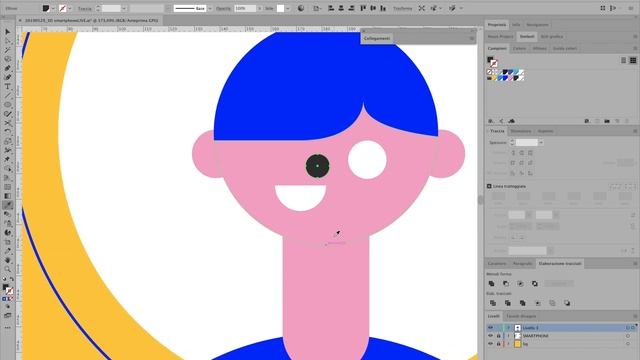Click the Minus Front shape mode icon
Viewport: 640px width, 360px height.
[506, 284]
